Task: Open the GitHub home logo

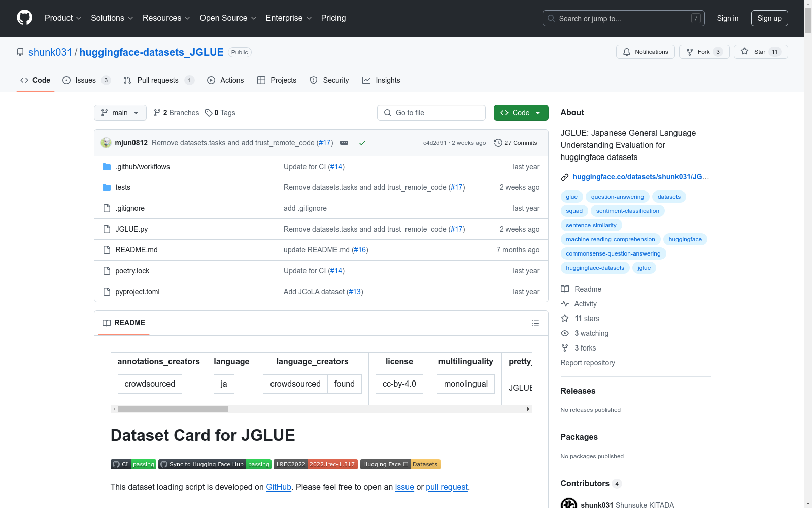Action: coord(24,18)
